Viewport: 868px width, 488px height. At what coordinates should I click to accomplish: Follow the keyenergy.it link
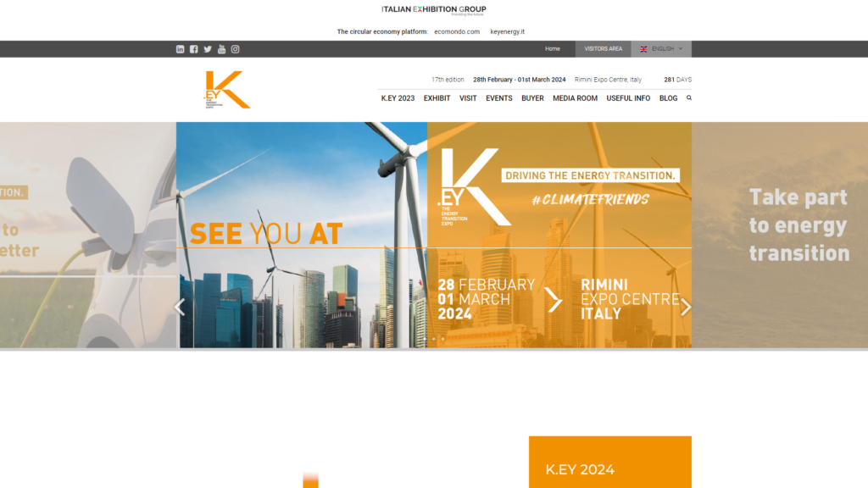(x=507, y=32)
